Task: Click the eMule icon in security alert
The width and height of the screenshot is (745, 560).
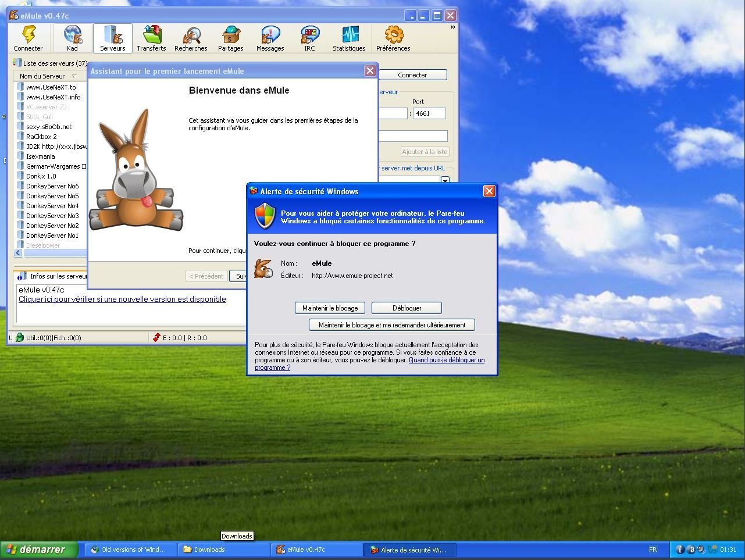Action: [263, 269]
